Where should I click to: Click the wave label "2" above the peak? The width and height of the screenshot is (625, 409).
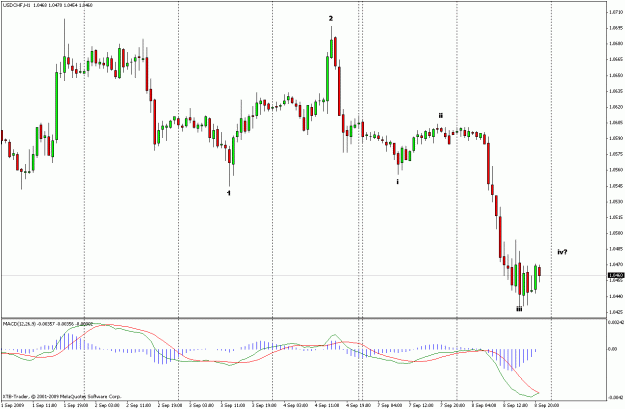[x=330, y=18]
